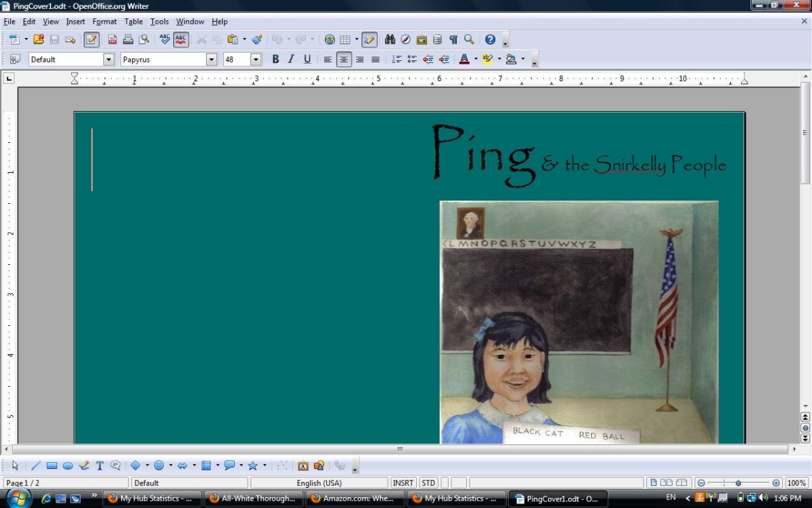Select the Rectangle drawing tool

pos(51,465)
